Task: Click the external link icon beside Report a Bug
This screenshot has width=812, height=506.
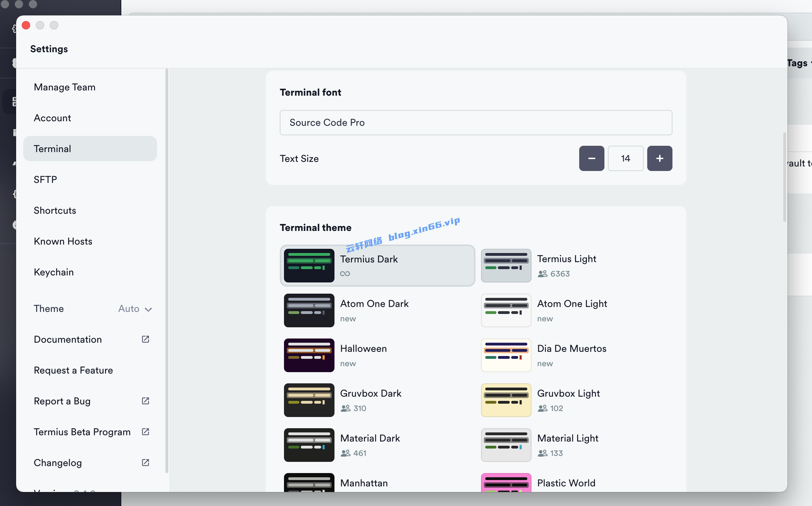Action: pos(146,401)
